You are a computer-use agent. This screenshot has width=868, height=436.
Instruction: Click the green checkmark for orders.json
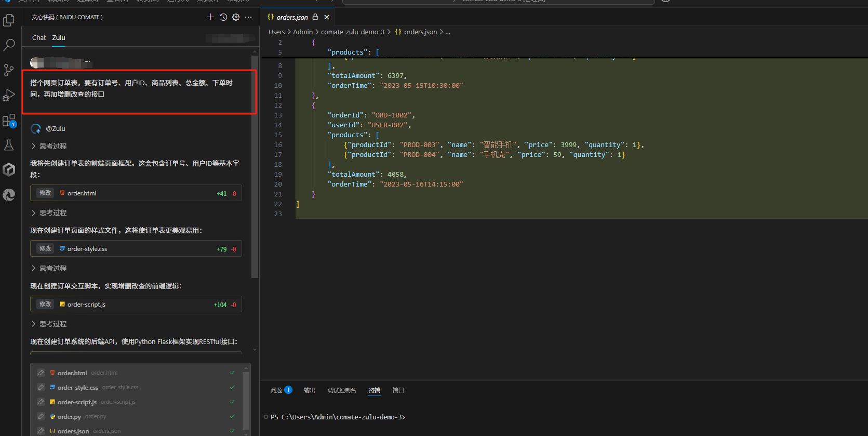(x=232, y=431)
